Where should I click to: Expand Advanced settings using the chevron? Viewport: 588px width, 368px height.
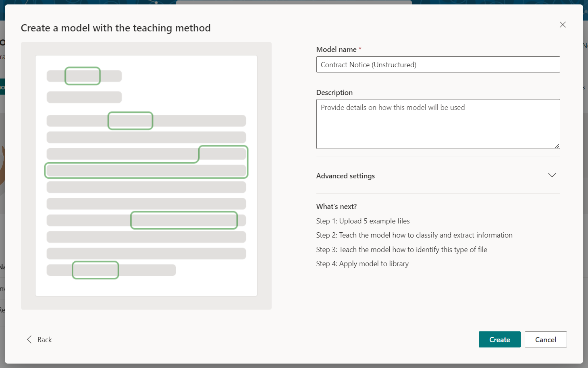click(552, 175)
